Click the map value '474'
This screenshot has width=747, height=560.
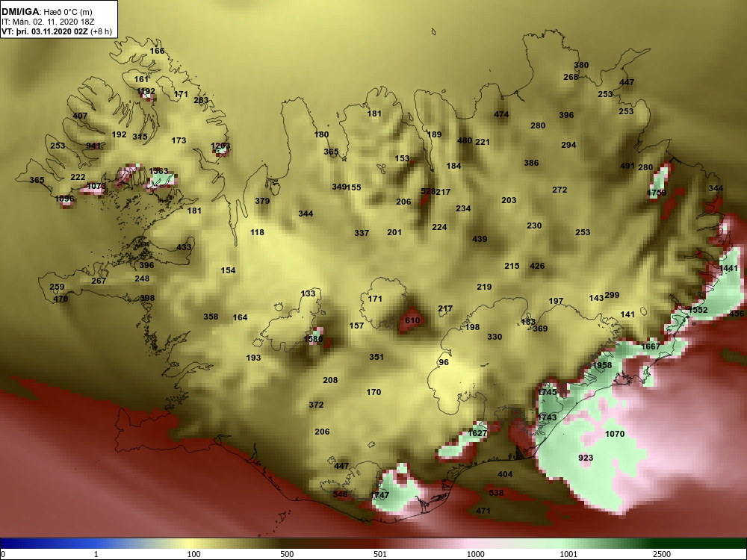tap(501, 114)
